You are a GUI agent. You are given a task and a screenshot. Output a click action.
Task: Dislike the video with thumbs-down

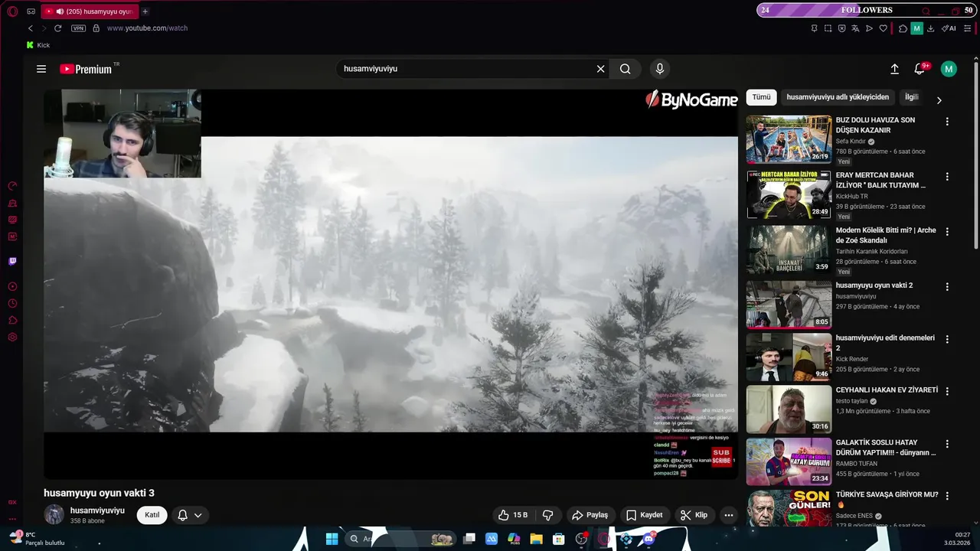547,515
